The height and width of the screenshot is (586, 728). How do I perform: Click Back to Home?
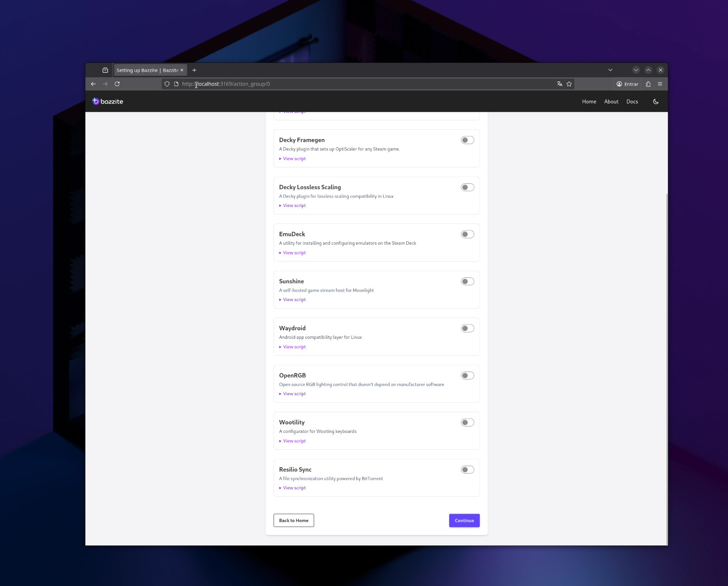pos(293,520)
